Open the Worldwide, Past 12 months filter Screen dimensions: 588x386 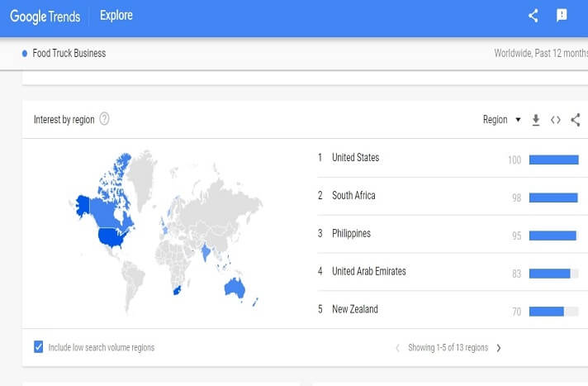tap(540, 54)
